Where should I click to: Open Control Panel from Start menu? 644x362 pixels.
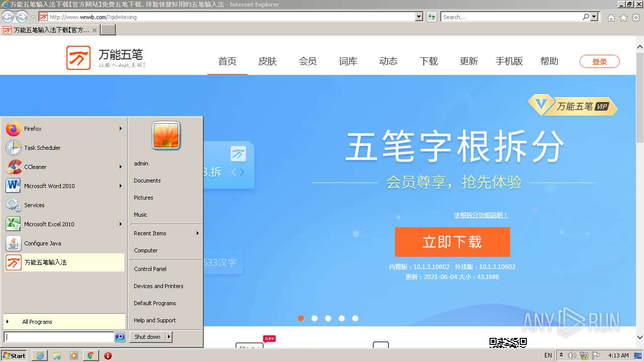[x=166, y=269]
